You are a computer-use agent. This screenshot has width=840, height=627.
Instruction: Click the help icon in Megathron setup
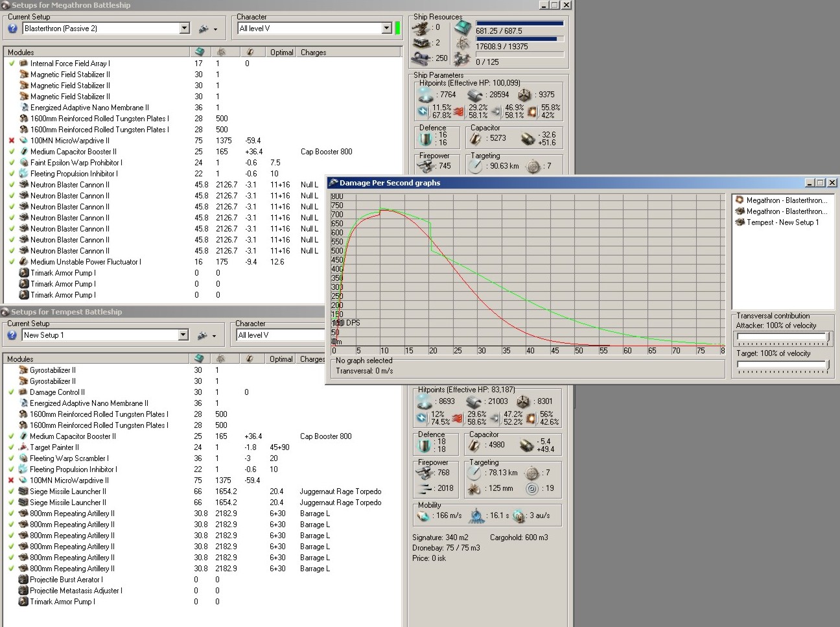point(12,29)
